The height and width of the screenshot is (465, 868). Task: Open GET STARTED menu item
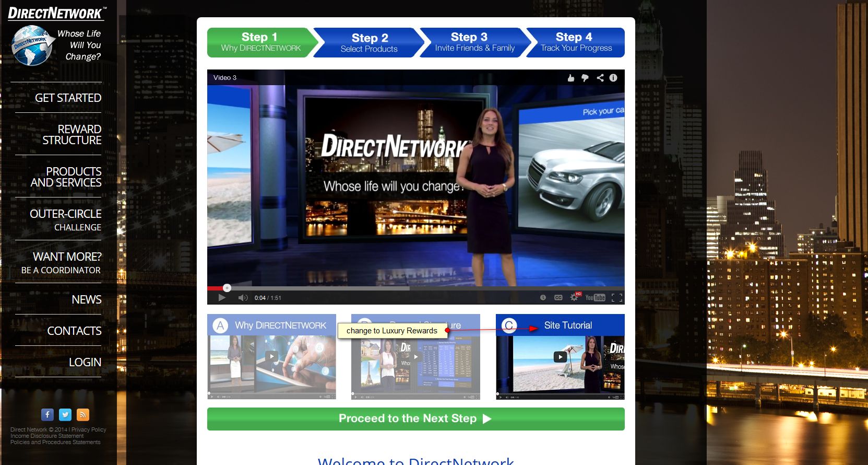pos(68,98)
